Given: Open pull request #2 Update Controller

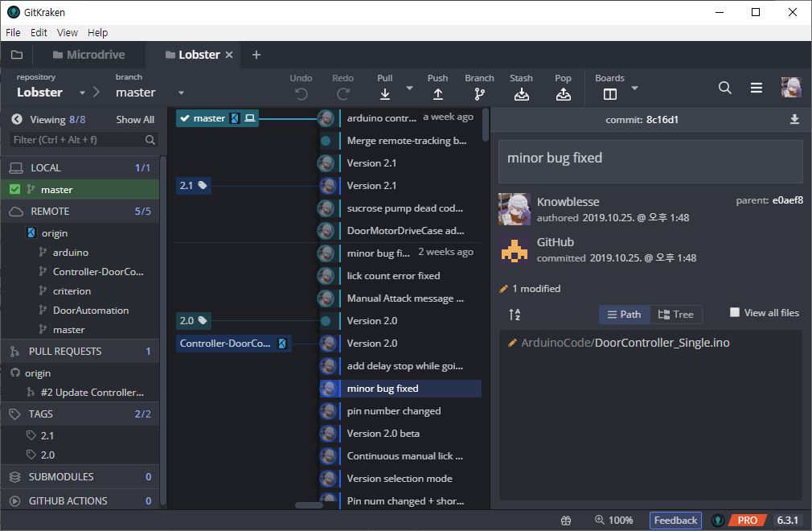Looking at the screenshot, I should pos(85,392).
